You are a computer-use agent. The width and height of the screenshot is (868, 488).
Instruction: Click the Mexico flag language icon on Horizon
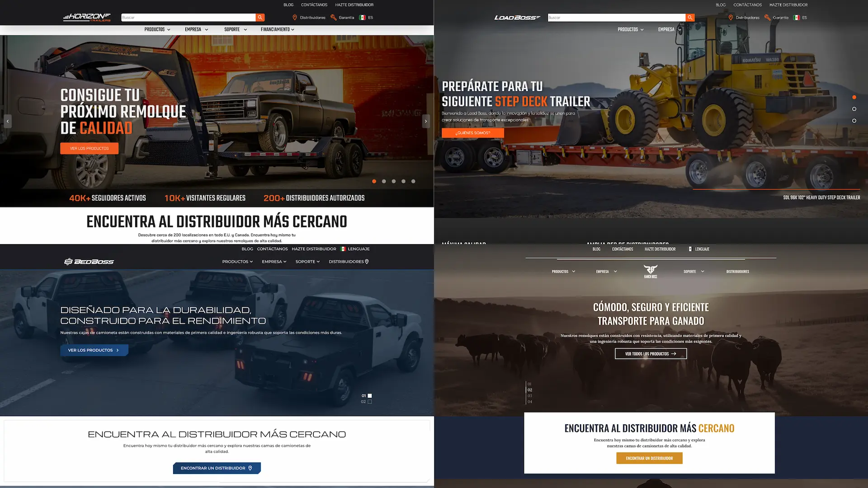coord(362,18)
